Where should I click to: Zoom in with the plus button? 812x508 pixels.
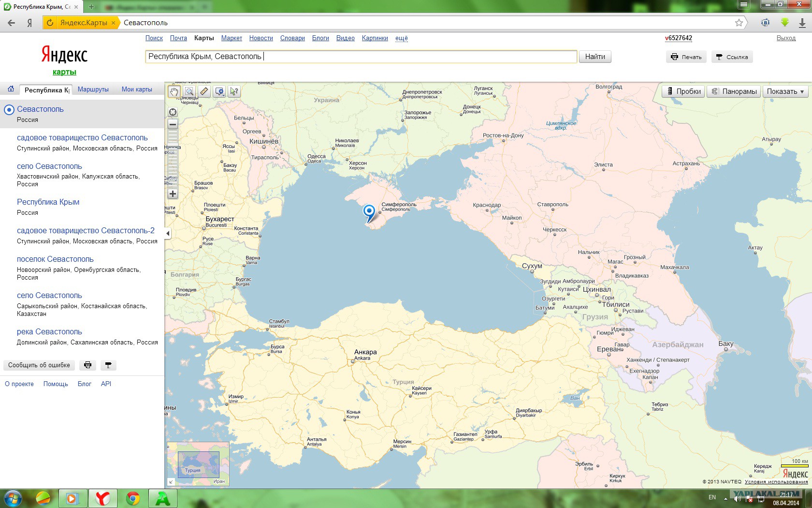173,194
